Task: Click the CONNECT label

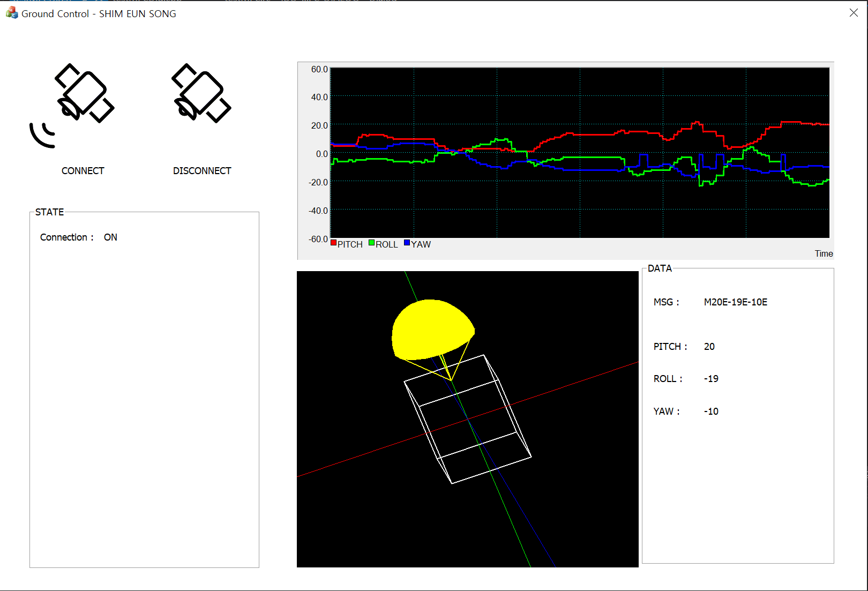Action: (x=83, y=171)
